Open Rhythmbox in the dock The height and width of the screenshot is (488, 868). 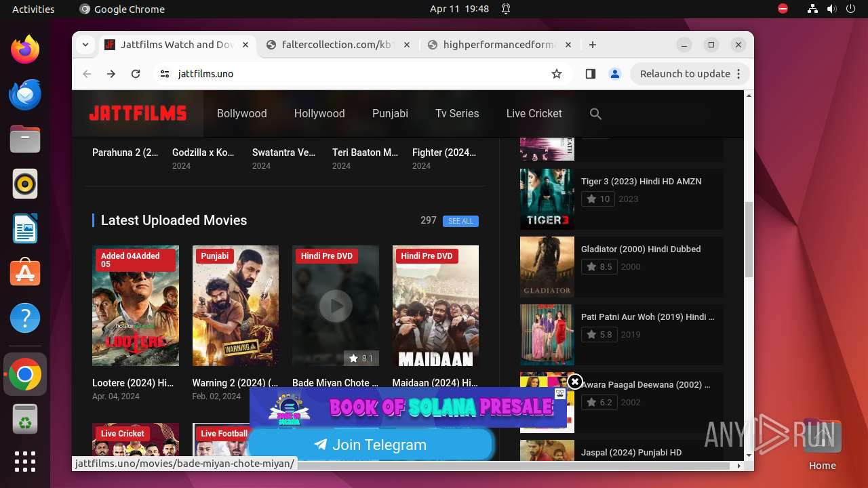tap(25, 184)
